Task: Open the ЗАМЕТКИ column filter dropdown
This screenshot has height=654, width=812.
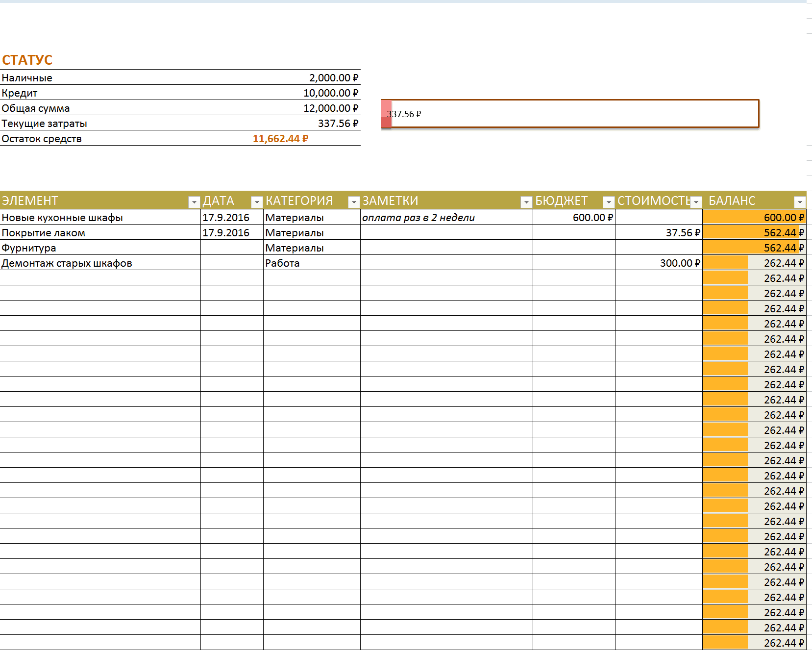Action: click(x=526, y=202)
